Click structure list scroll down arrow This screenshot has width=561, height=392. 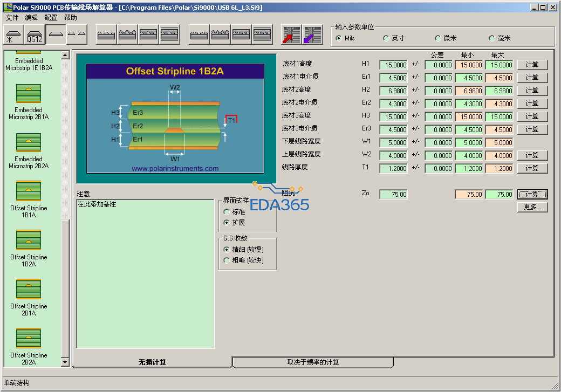(65, 362)
